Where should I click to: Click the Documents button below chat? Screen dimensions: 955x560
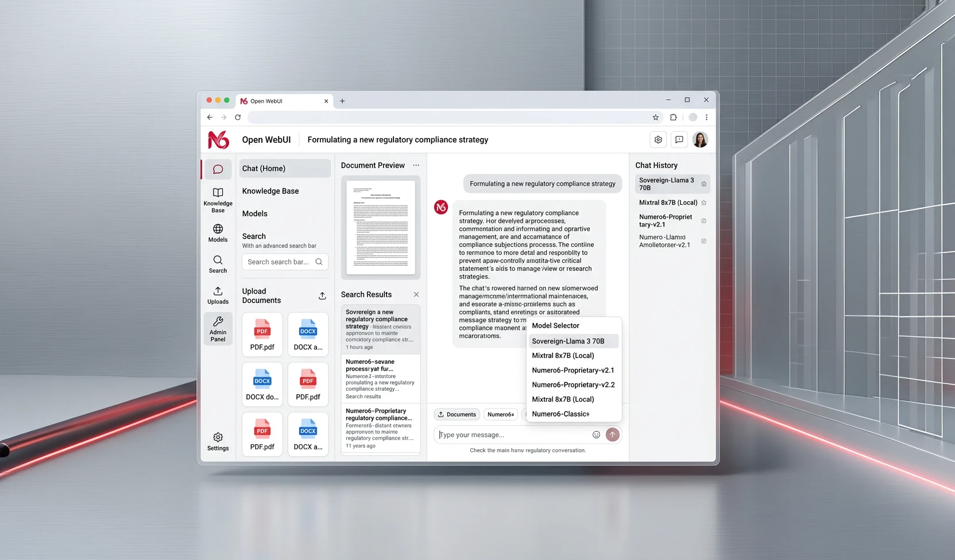pyautogui.click(x=457, y=414)
